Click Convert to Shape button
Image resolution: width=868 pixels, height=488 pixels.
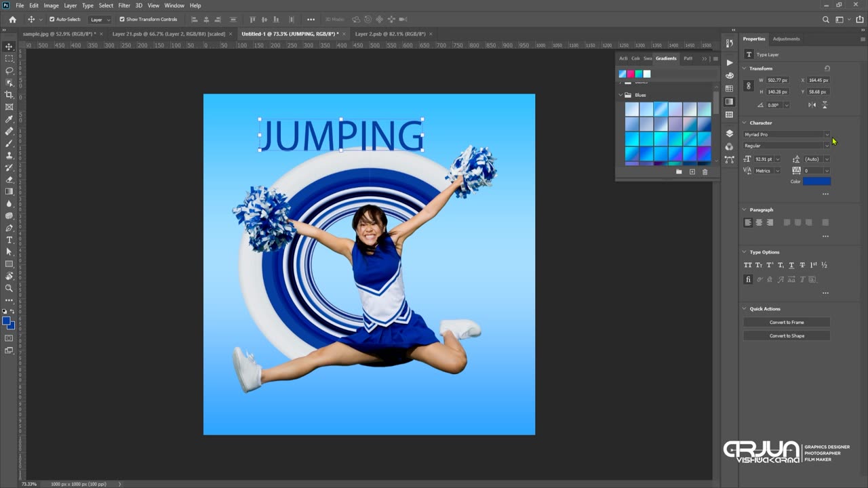787,336
